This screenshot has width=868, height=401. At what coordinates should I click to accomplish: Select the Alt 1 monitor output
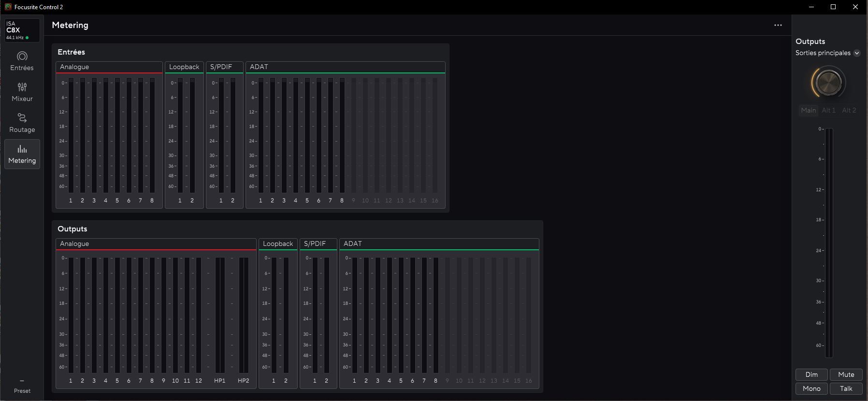[828, 110]
